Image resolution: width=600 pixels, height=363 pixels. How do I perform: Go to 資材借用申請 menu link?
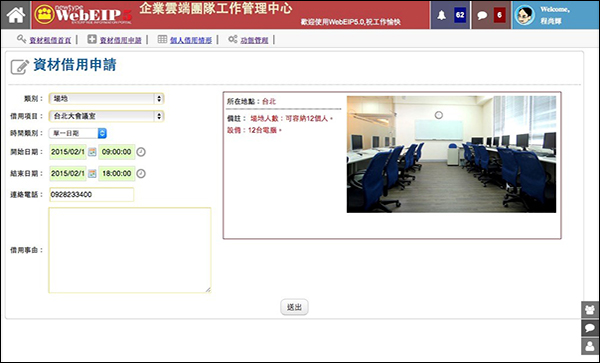click(121, 40)
